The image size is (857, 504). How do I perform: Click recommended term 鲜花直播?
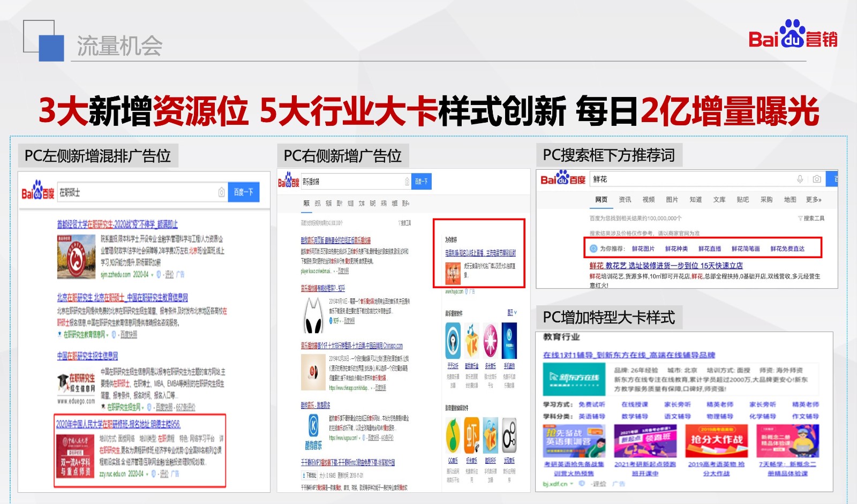point(710,249)
